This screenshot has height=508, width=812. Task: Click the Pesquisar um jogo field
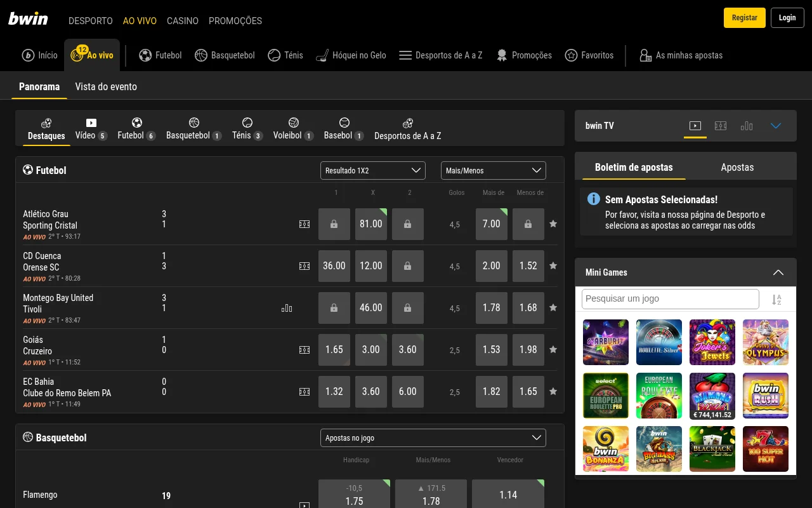click(x=671, y=299)
